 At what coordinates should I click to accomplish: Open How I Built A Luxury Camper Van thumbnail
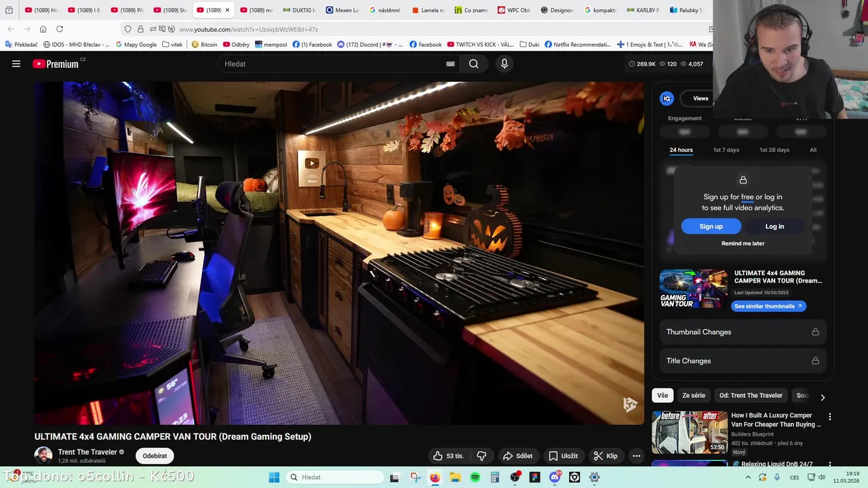(x=690, y=432)
